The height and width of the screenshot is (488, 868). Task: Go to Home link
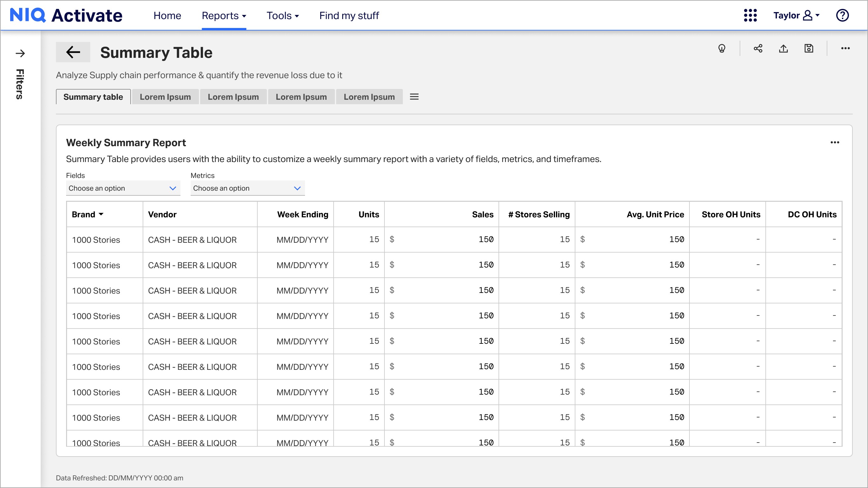pos(167,16)
